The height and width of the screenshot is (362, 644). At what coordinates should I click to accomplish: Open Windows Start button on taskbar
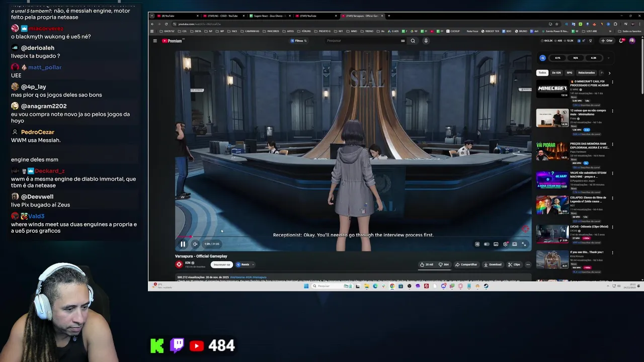305,286
